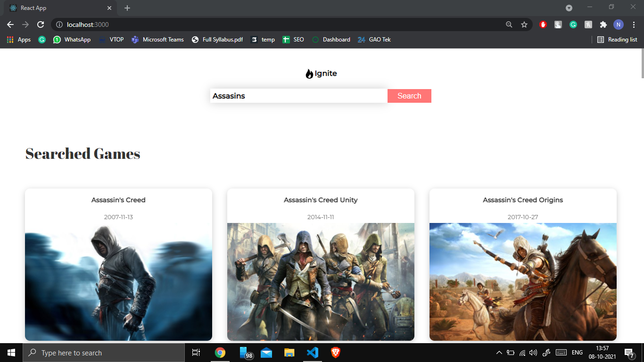
Task: Open the Assassin's Creed 2007 game cover
Action: tap(118, 282)
